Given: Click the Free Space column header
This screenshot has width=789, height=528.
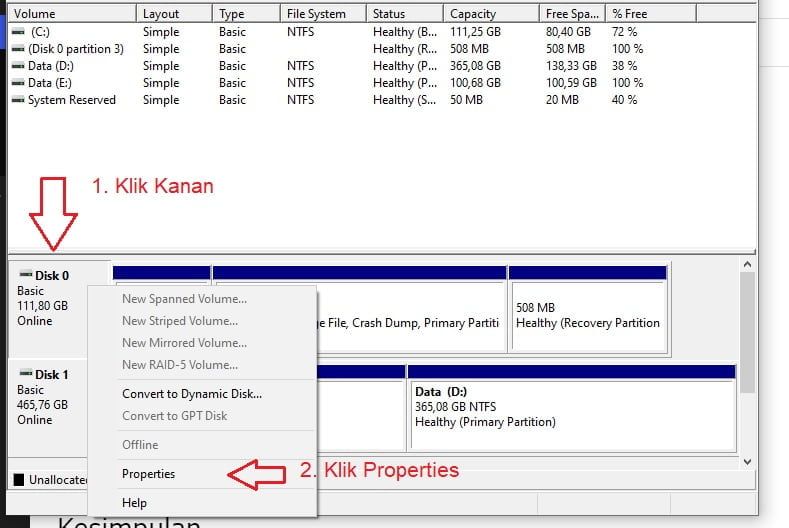Looking at the screenshot, I should pos(572,14).
